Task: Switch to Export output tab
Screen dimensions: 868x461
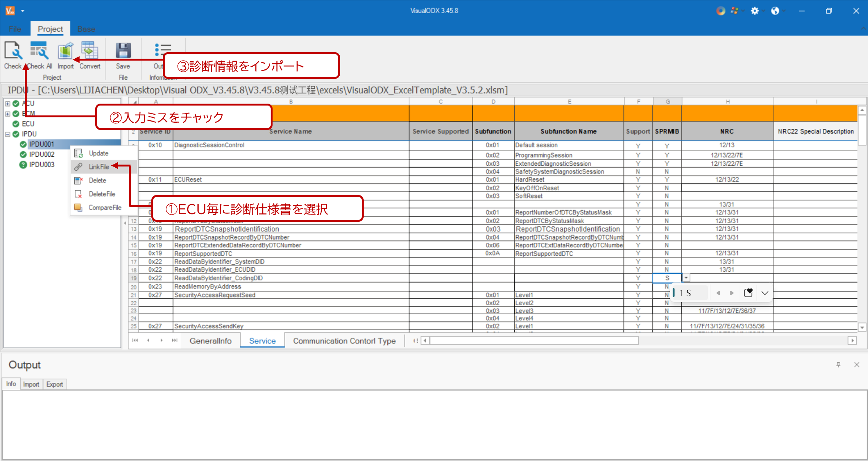Action: click(55, 384)
